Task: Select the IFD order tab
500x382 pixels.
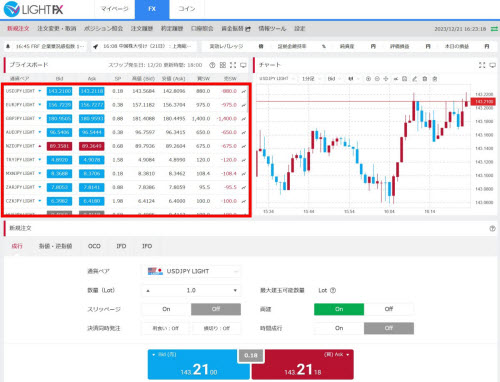Action: [121, 246]
